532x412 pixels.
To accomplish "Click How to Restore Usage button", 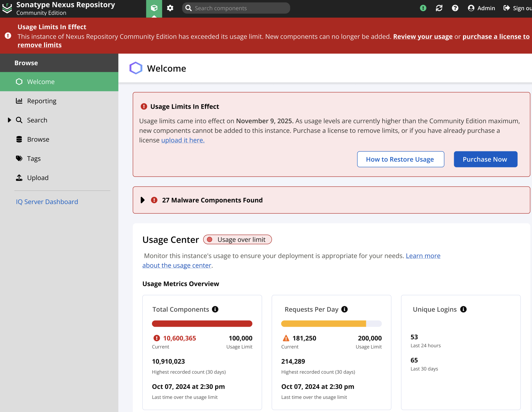I will 400,159.
